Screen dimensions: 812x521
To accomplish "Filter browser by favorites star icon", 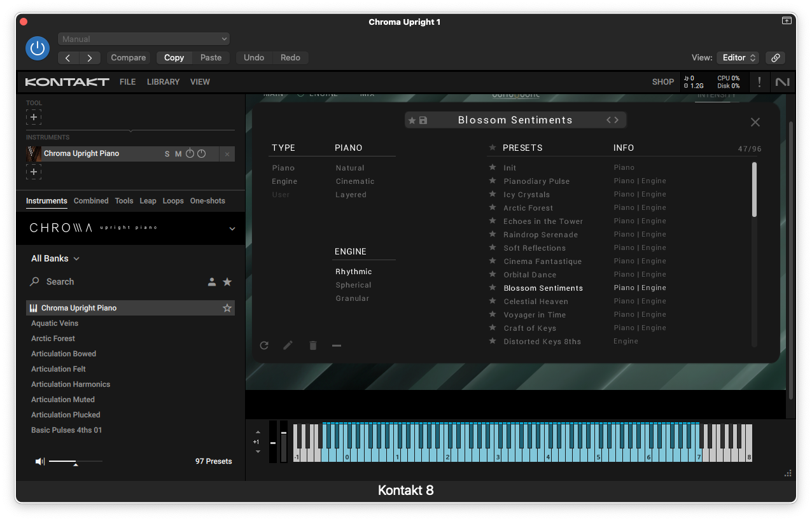I will 227,282.
